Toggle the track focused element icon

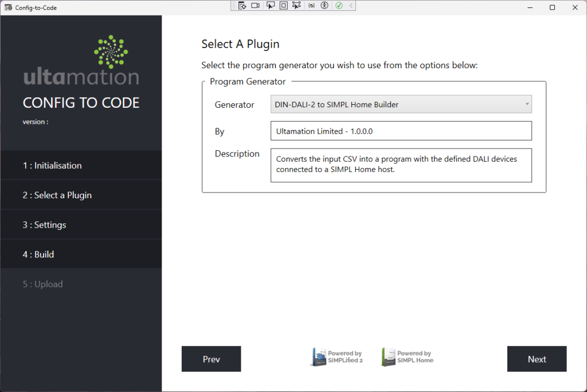point(296,6)
